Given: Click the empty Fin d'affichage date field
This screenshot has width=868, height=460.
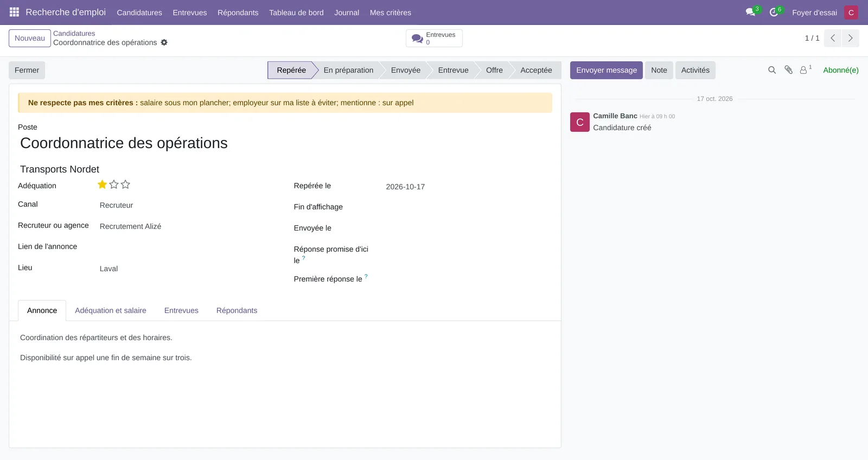Looking at the screenshot, I should 468,208.
